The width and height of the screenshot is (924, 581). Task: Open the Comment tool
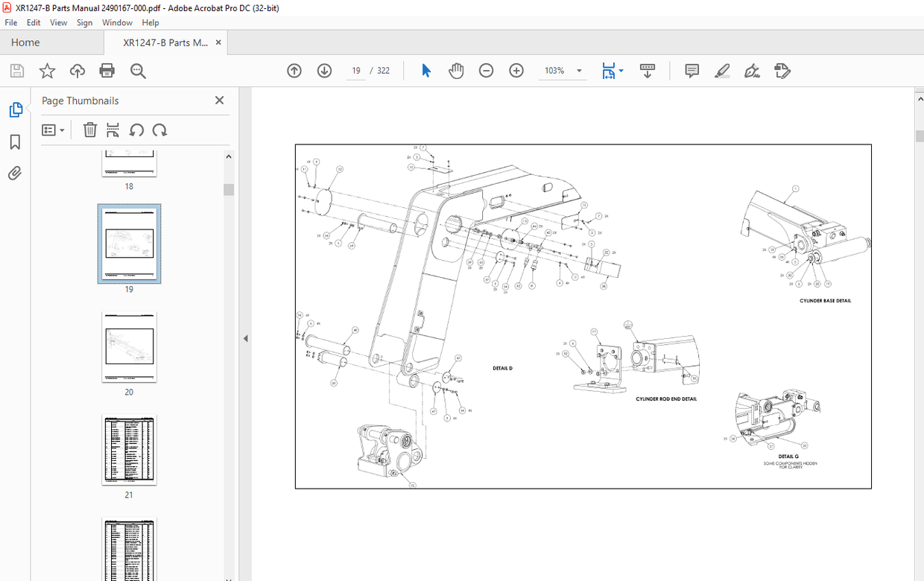692,70
